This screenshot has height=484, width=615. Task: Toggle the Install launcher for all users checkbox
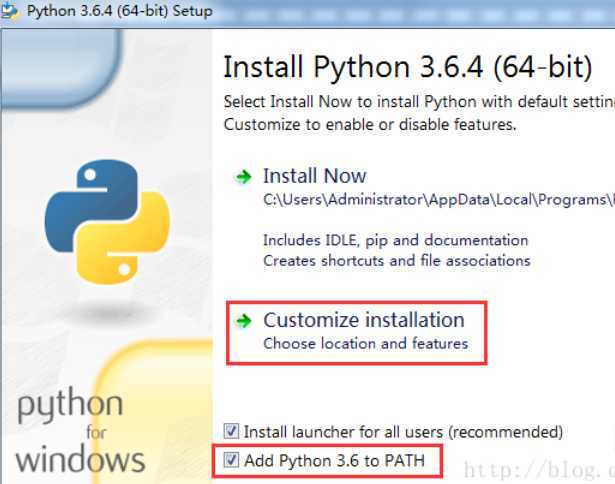[231, 431]
